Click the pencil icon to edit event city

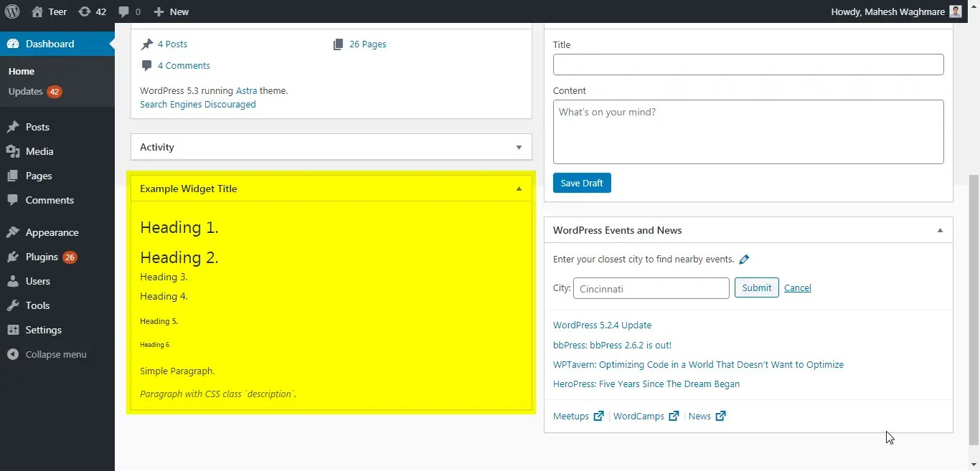pyautogui.click(x=744, y=259)
